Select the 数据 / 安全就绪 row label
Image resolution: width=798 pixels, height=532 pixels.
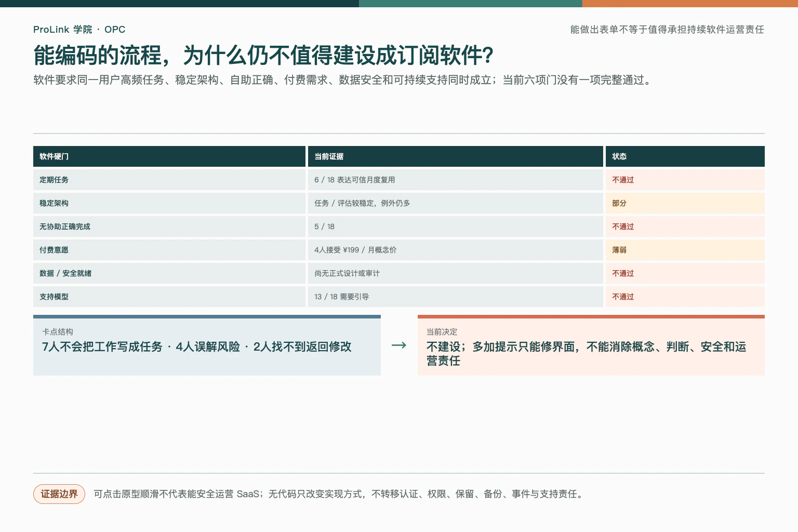65,273
